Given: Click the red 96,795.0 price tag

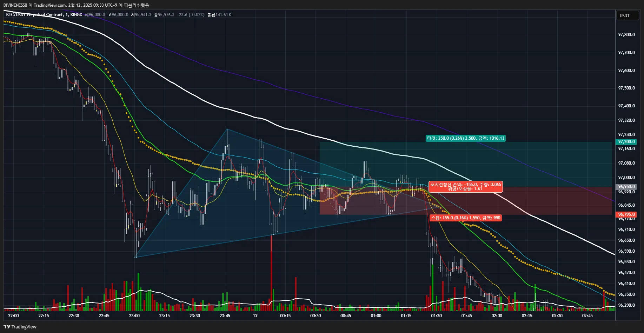Looking at the screenshot, I should coord(626,214).
